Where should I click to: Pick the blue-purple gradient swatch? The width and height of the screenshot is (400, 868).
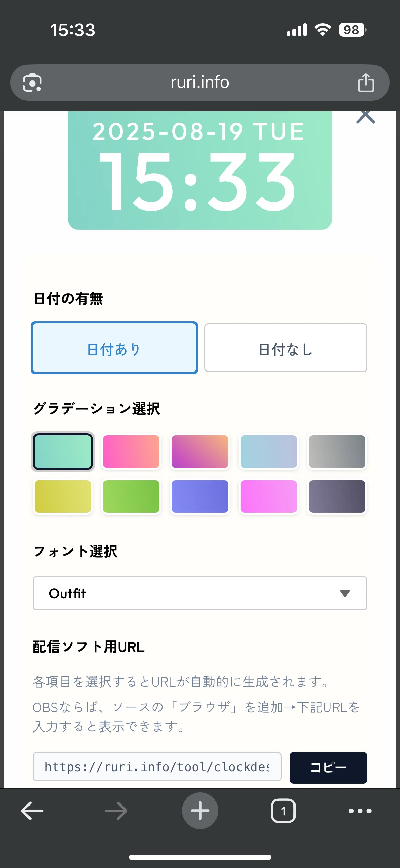(x=200, y=496)
